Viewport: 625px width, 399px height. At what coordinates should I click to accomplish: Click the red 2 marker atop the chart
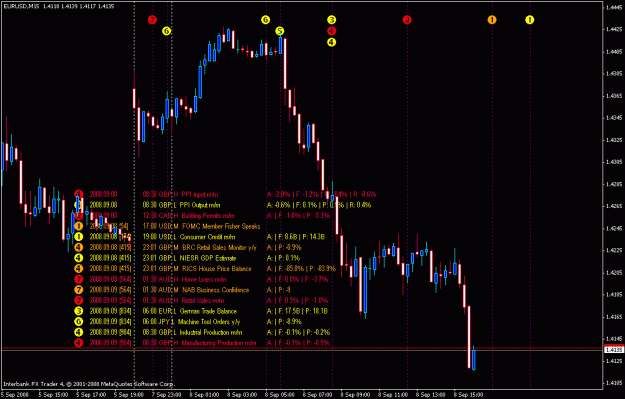point(407,20)
